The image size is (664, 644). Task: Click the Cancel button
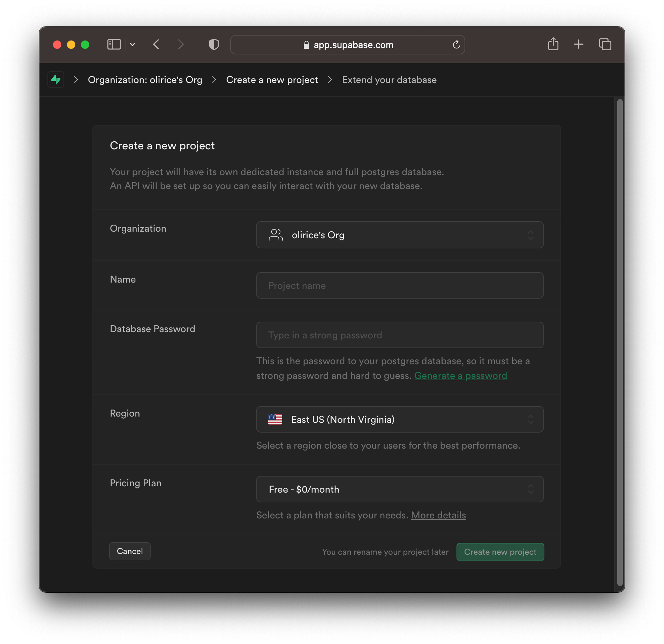(x=130, y=551)
